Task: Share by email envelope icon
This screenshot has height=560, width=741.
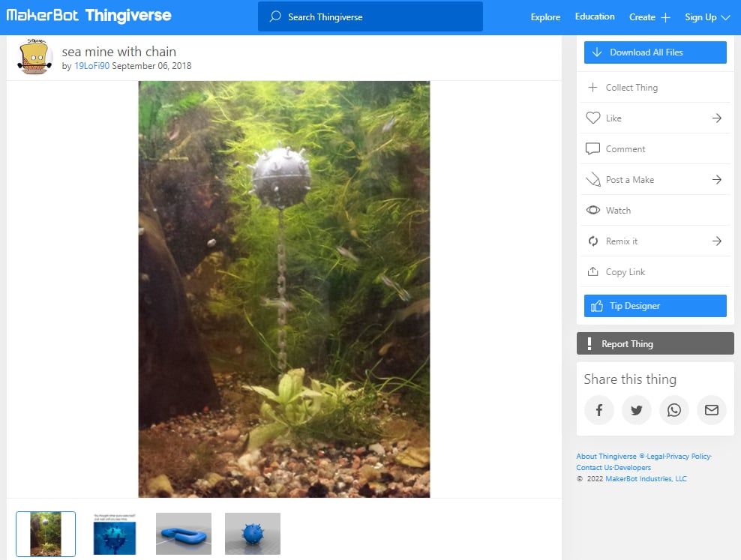Action: pyautogui.click(x=711, y=410)
